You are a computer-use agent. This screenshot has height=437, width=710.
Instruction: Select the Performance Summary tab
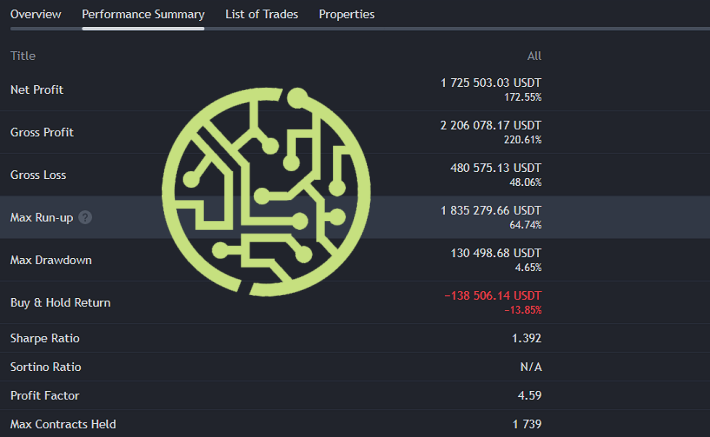pos(143,14)
